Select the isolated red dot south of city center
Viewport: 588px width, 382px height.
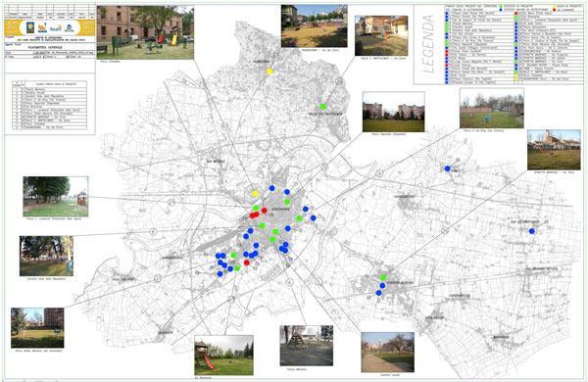[246, 263]
